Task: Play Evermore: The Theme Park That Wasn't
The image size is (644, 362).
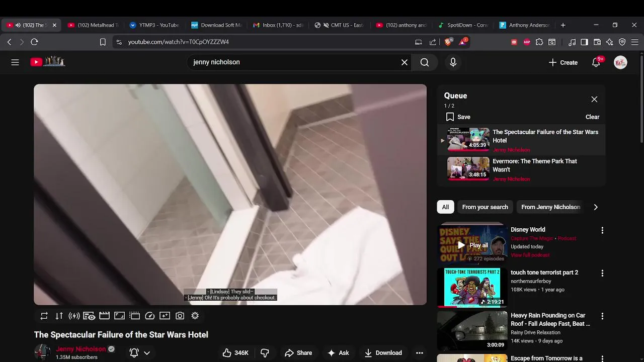Action: (x=521, y=169)
